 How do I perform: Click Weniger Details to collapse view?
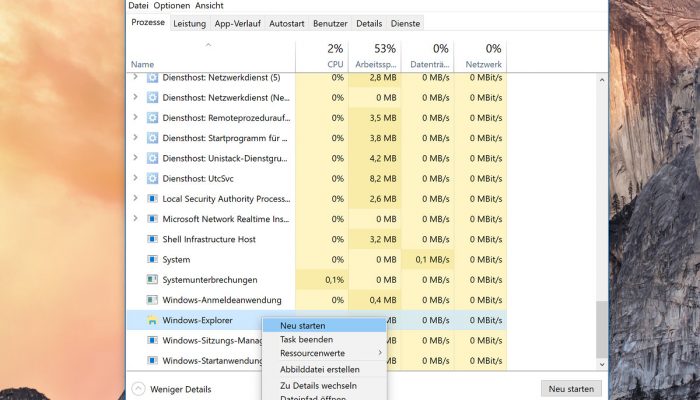[x=181, y=389]
